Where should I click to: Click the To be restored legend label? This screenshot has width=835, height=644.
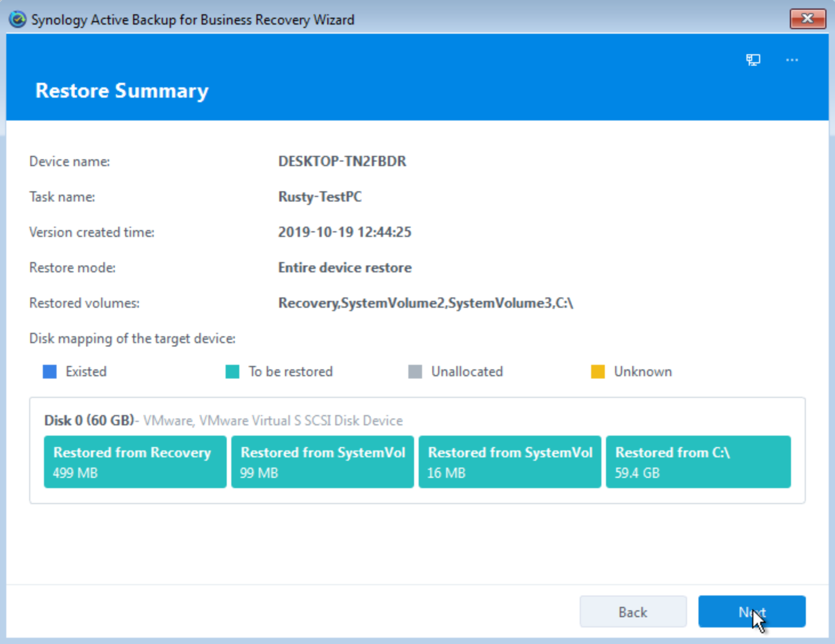click(291, 372)
